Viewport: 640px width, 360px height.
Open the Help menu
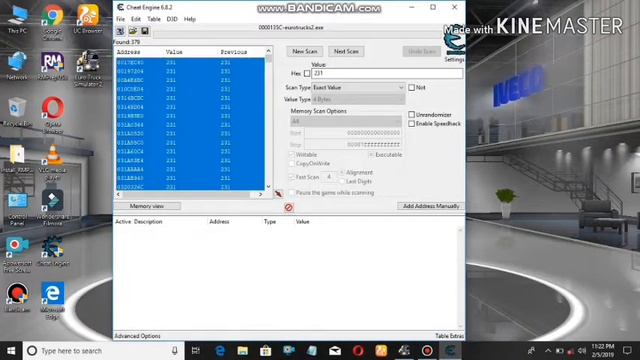click(x=190, y=19)
